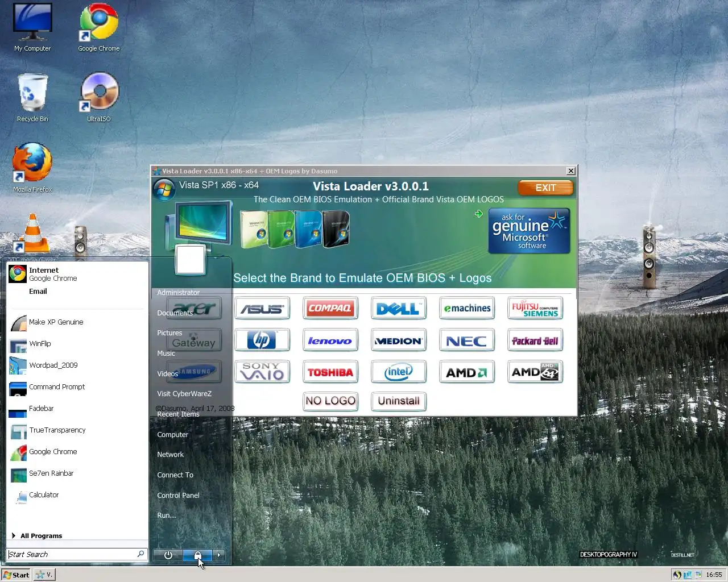Expand All Programs list

click(x=37, y=536)
